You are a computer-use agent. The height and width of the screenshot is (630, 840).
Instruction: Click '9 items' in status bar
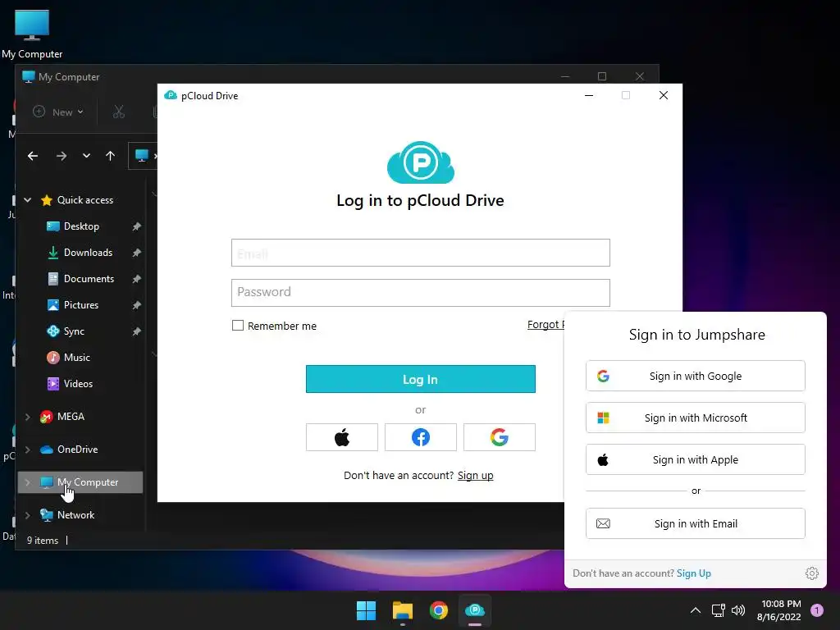click(43, 541)
